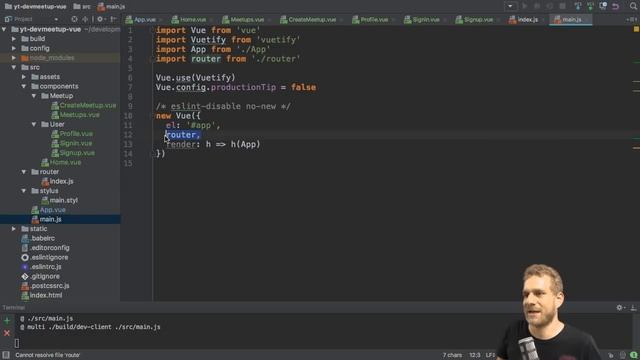The width and height of the screenshot is (640, 360).
Task: Click src breadcrumb in navigation bar
Action: (x=82, y=7)
